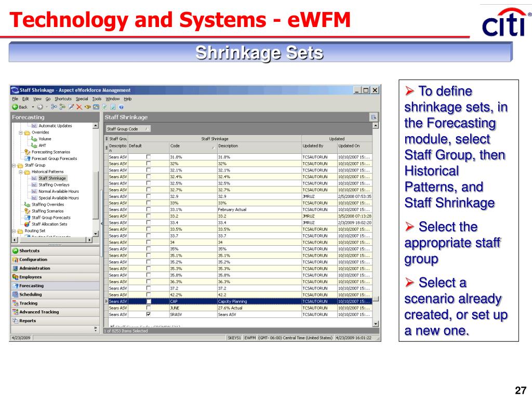Check the Default box for code 32.9

148,196
